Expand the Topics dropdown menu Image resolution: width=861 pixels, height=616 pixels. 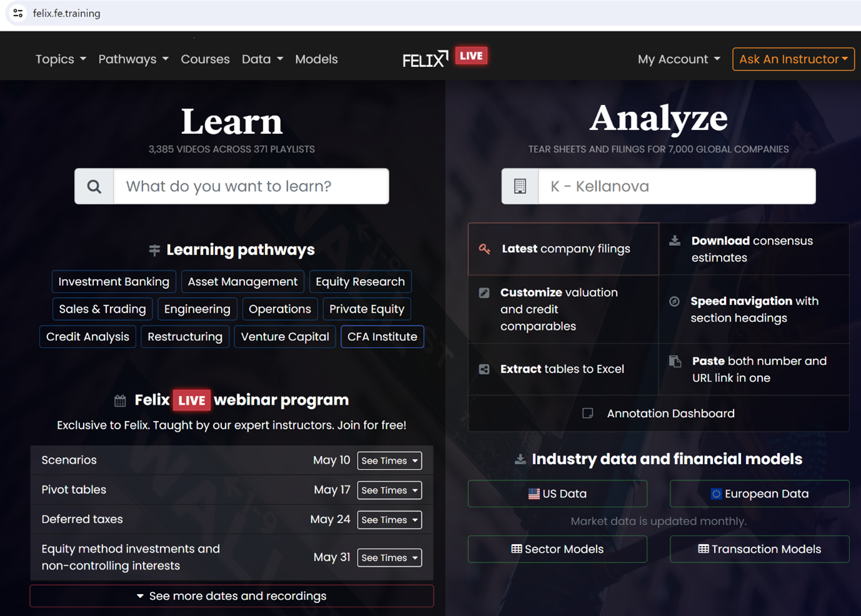pyautogui.click(x=61, y=59)
